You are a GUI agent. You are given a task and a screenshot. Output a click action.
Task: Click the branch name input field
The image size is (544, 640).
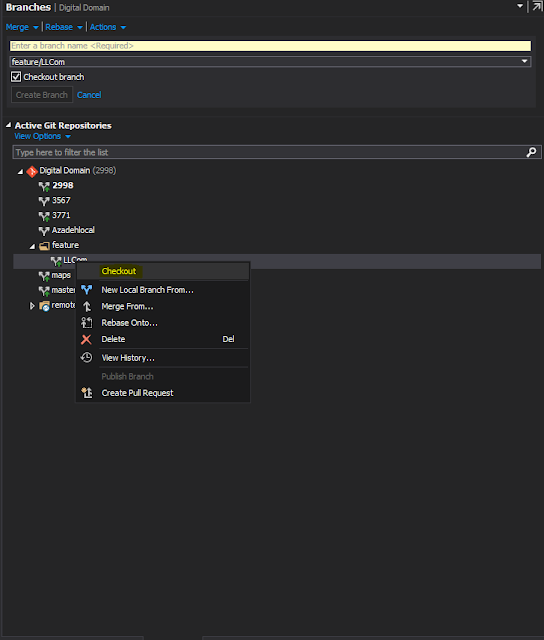click(270, 46)
